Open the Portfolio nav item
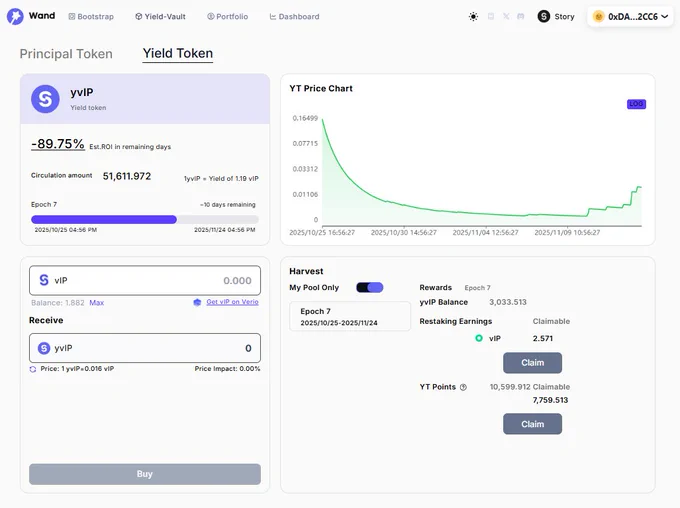 [x=228, y=16]
